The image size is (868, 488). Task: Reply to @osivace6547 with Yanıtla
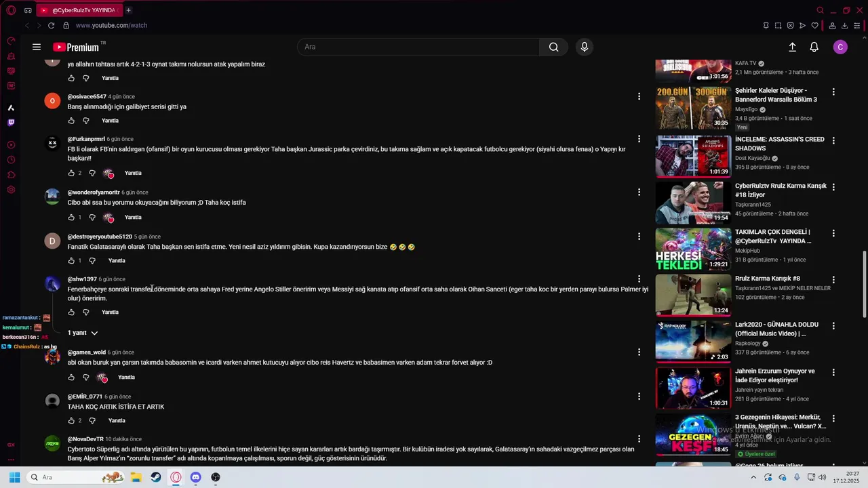(x=110, y=121)
